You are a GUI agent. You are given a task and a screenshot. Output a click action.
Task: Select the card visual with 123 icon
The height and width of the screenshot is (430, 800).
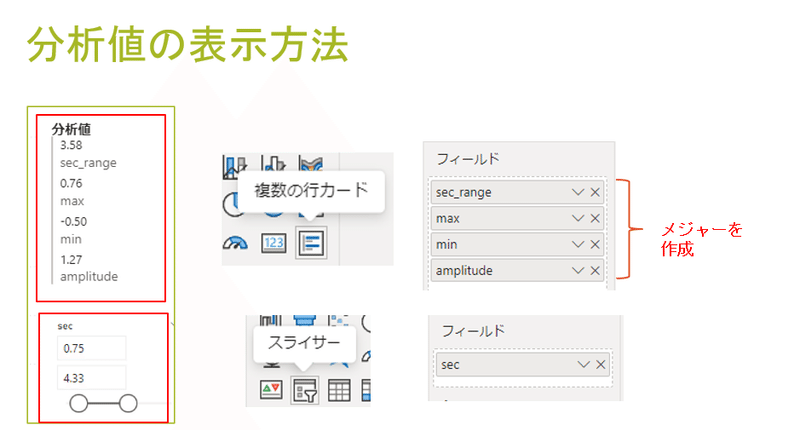point(274,243)
